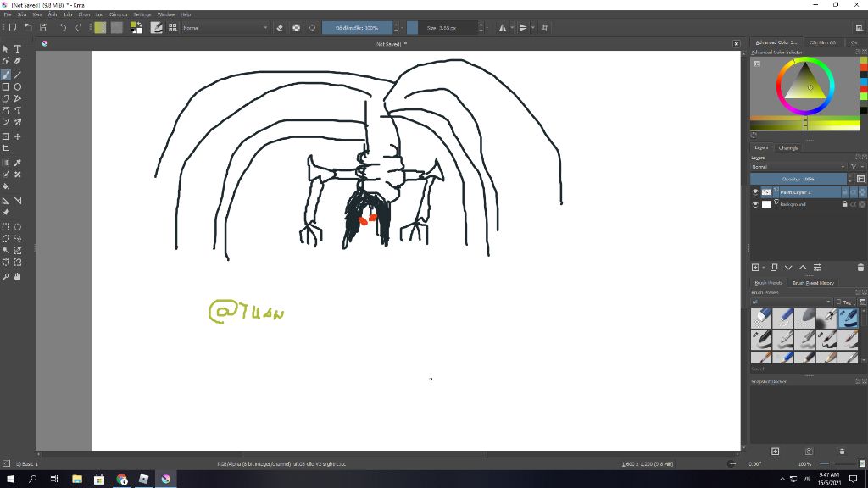The height and width of the screenshot is (488, 868).
Task: Click the layer Opacity slider
Action: coord(798,179)
